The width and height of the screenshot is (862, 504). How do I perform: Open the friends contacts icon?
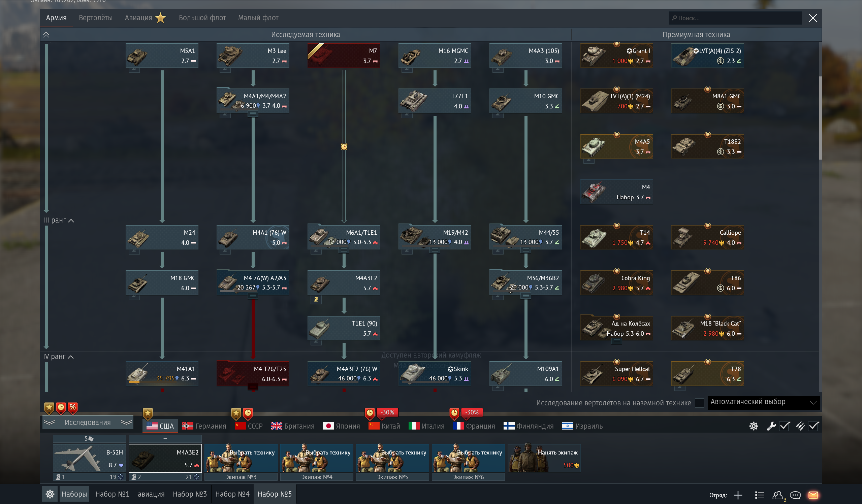pos(777,495)
